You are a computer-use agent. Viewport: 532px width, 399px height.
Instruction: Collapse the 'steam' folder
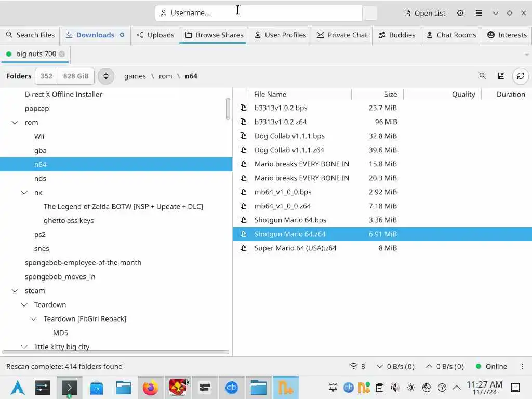coord(15,291)
